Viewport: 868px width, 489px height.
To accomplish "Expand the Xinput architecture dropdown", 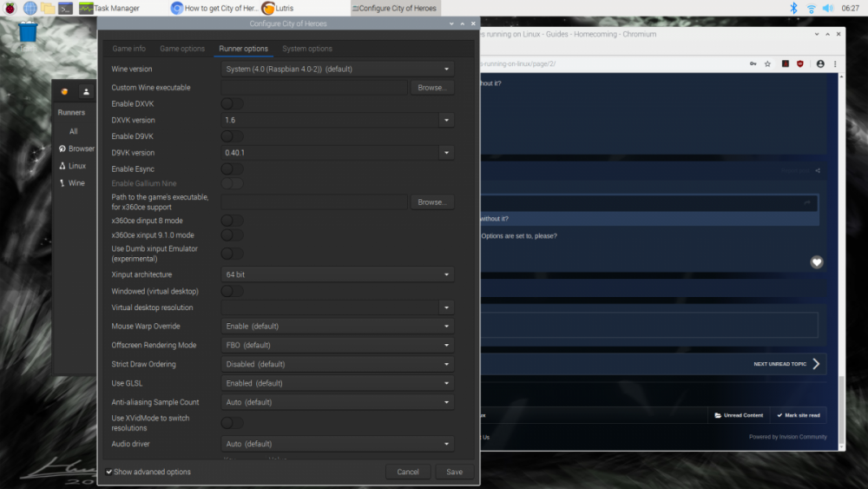I will pos(338,274).
